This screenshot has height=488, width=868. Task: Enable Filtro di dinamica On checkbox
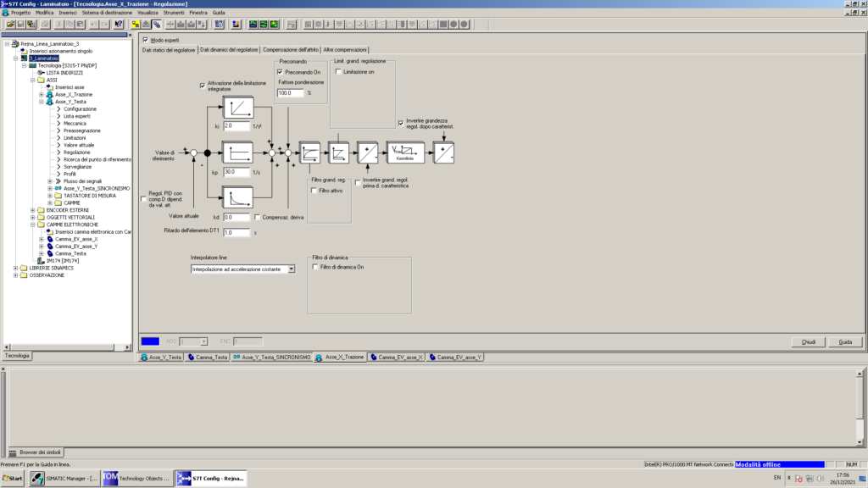tap(315, 267)
